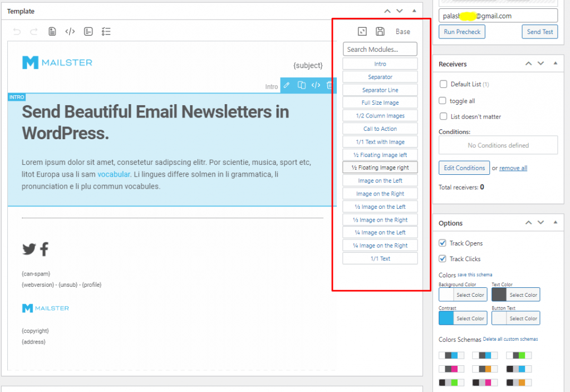Image resolution: width=570 pixels, height=392 pixels.
Task: Edit the Intro module with the pencil icon
Action: pos(287,85)
